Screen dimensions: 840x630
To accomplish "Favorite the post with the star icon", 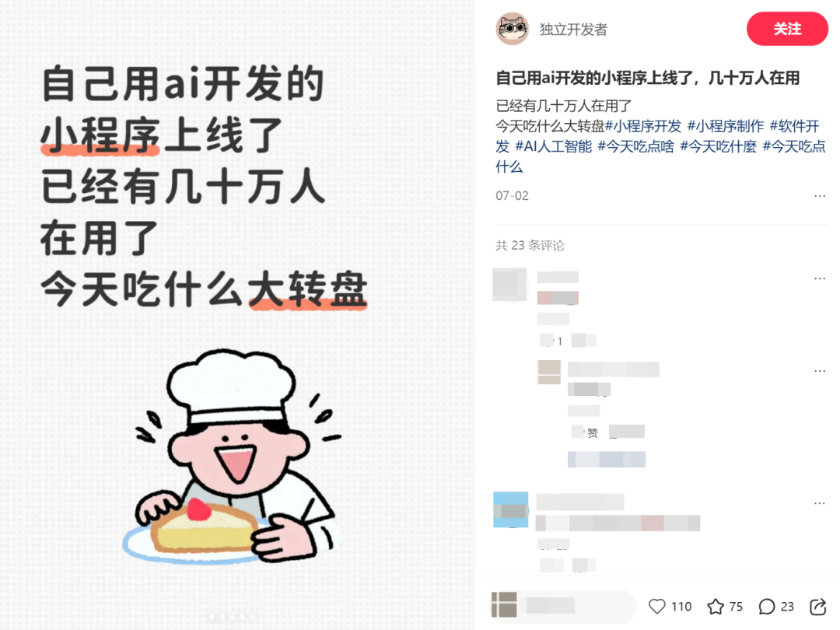I will (x=716, y=607).
